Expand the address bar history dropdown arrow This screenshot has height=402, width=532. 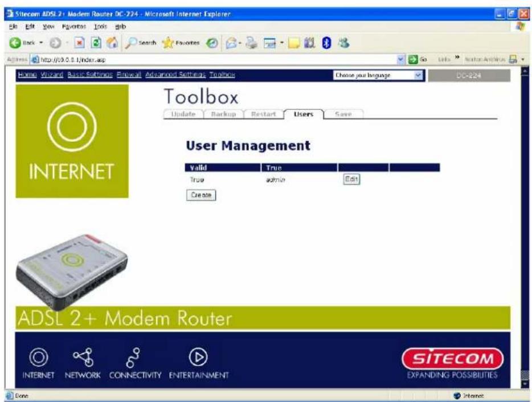(x=401, y=60)
